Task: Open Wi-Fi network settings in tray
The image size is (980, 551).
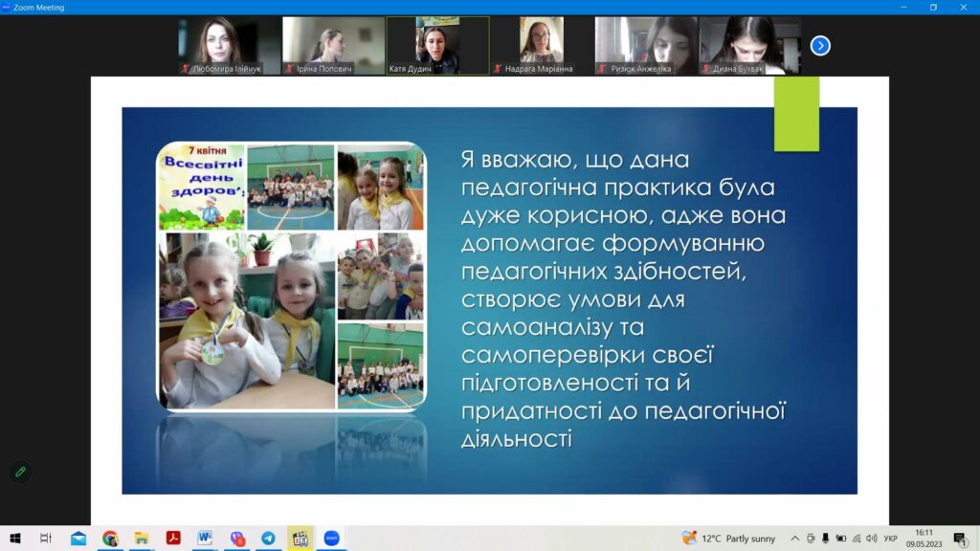Action: pyautogui.click(x=857, y=538)
